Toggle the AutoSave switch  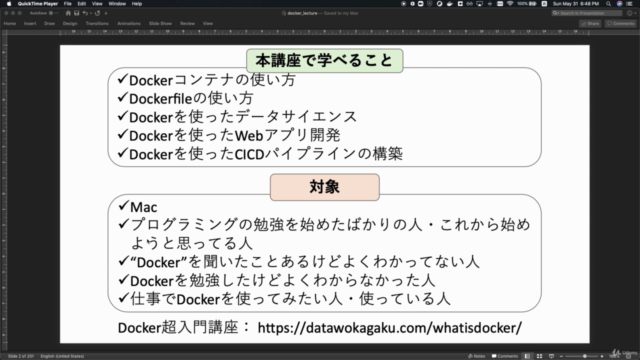53,13
